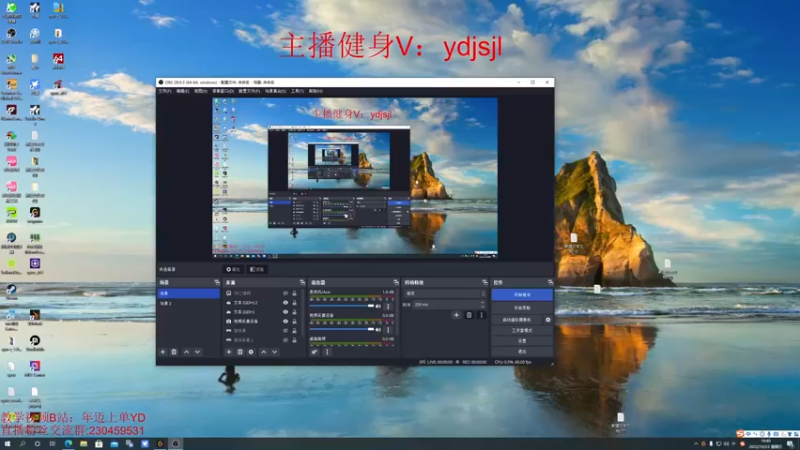Screen dimensions: 800x450
Task: Open the 文件(F) menu
Action: [165, 91]
